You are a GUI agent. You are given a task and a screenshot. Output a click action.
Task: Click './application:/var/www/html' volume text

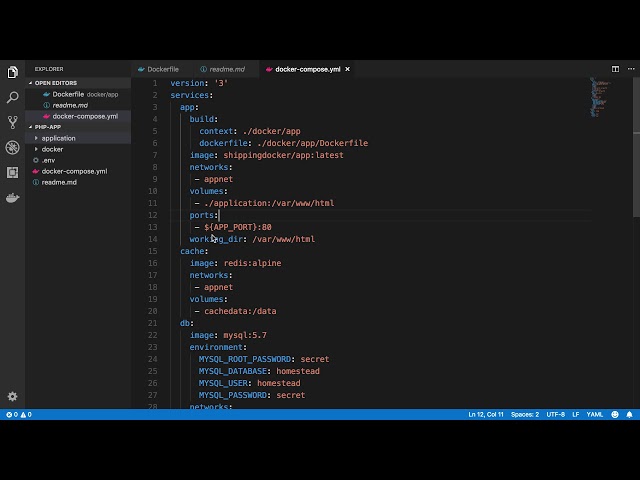click(x=269, y=203)
